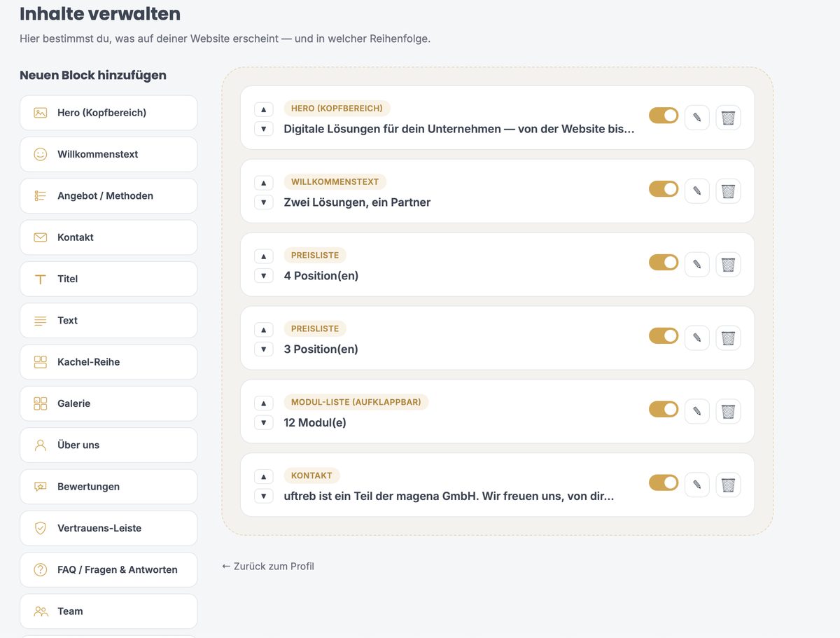The image size is (840, 638).
Task: Move the 4 Position(en) Preisliste block down
Action: (x=263, y=276)
